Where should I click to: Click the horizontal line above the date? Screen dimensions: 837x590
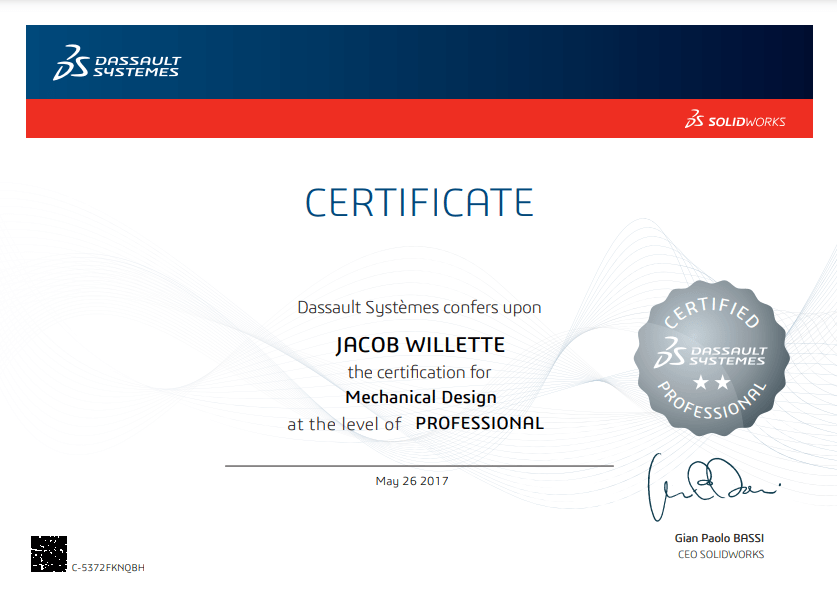click(419, 466)
